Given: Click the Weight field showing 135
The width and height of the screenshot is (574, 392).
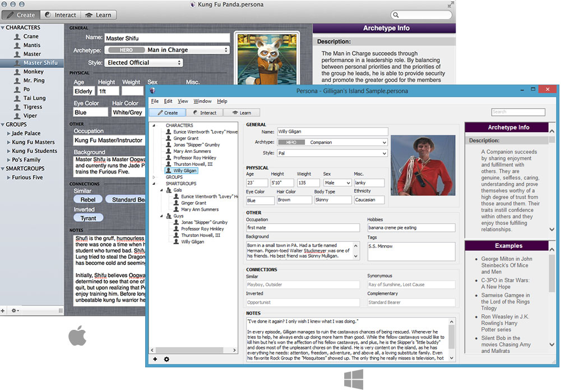Looking at the screenshot, I should pyautogui.click(x=308, y=183).
